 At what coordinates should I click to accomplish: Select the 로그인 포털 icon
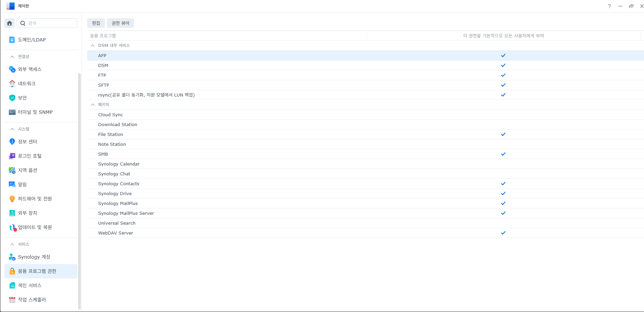(x=12, y=156)
